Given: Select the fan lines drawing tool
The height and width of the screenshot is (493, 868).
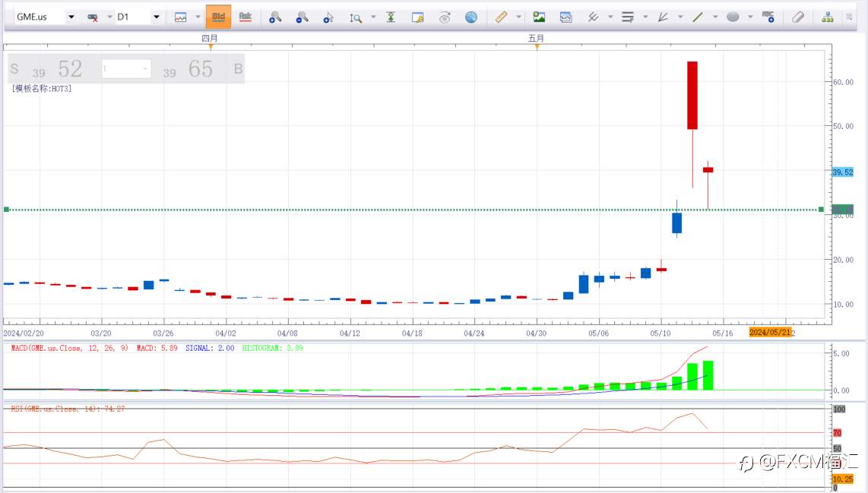Looking at the screenshot, I should 663,17.
